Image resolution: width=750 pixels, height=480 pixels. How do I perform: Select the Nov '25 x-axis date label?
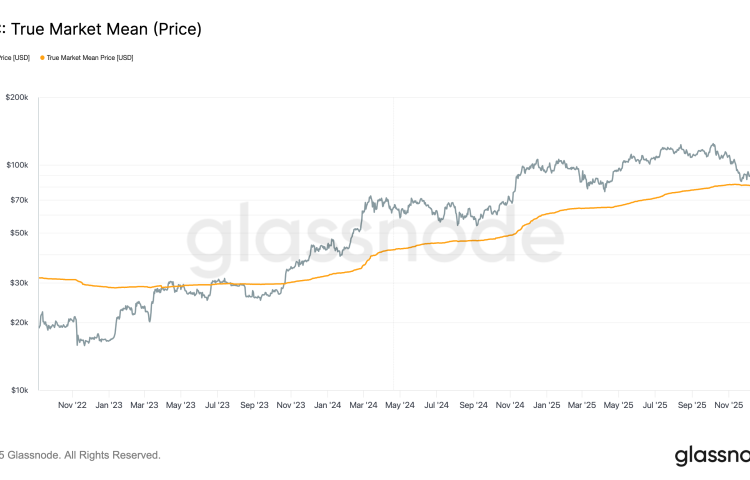(x=728, y=406)
